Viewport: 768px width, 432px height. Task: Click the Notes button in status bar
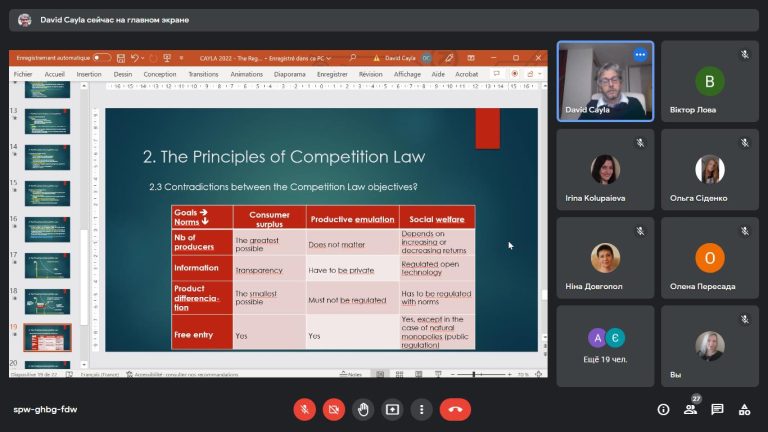[x=351, y=374]
